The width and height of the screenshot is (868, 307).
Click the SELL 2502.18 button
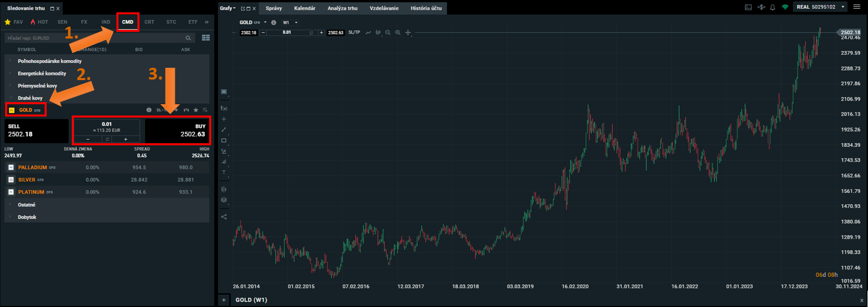point(36,130)
